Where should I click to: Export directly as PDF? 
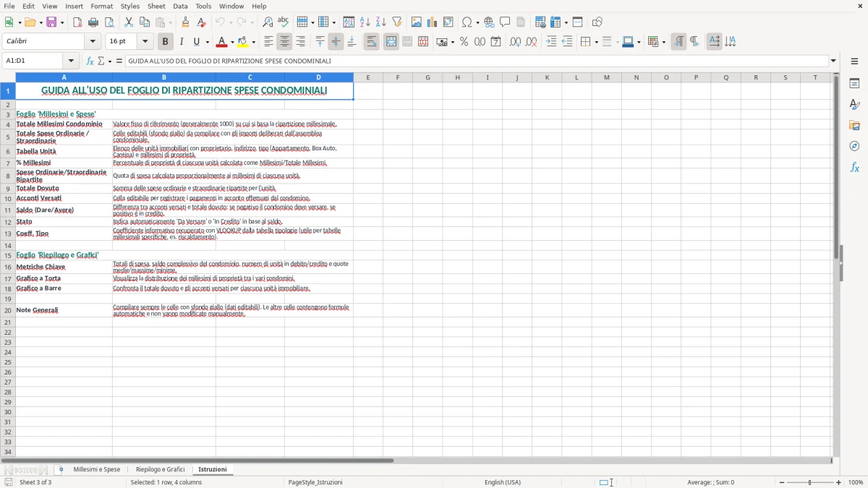point(77,22)
